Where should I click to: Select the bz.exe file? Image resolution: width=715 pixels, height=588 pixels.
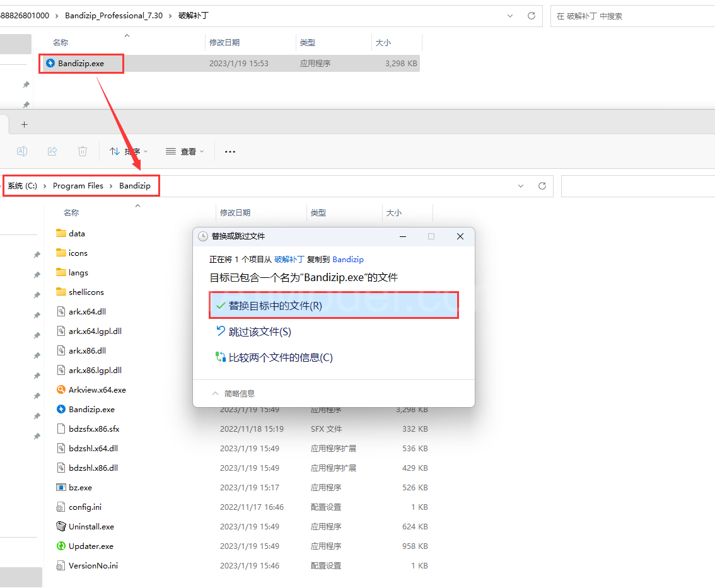pyautogui.click(x=74, y=488)
